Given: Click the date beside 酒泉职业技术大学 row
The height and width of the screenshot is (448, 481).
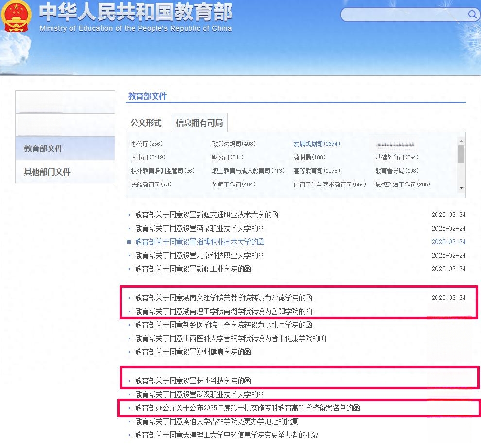Looking at the screenshot, I should pyautogui.click(x=449, y=228).
